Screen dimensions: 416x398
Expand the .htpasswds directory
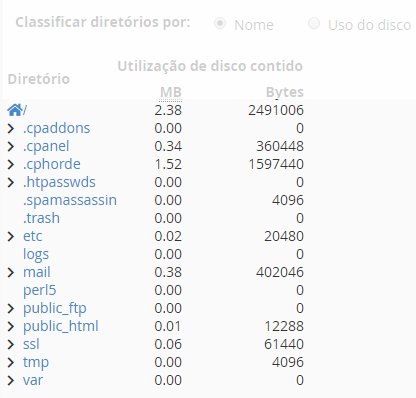coord(11,182)
